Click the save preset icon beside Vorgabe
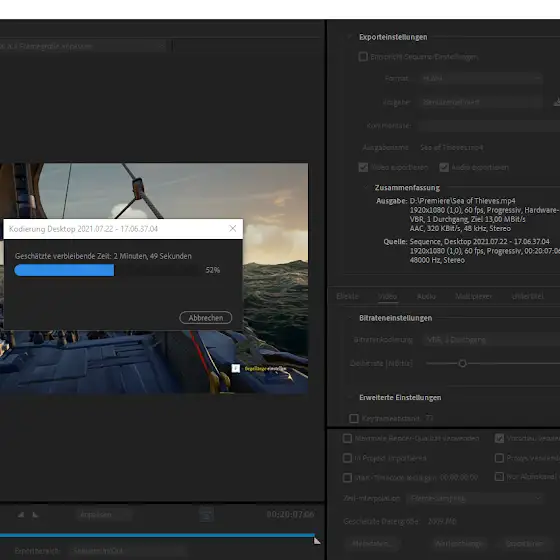This screenshot has width=560, height=560. [x=556, y=102]
